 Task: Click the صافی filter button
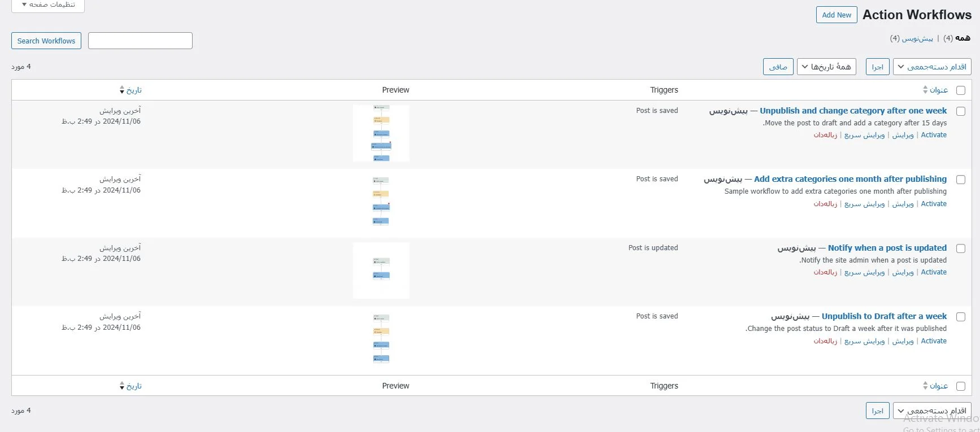(x=778, y=67)
